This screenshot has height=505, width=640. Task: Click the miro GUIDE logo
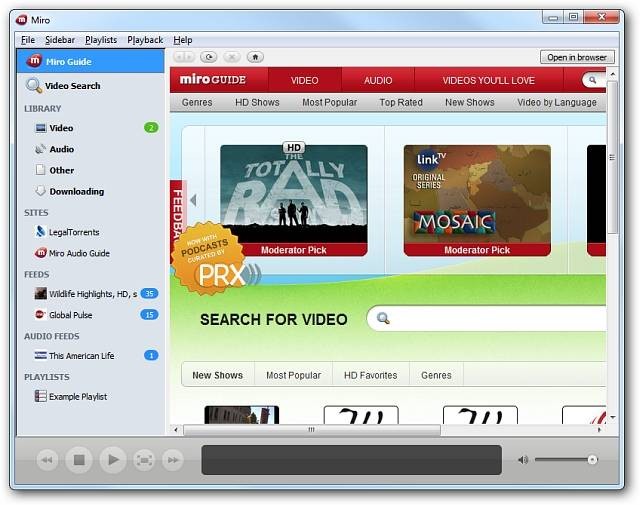click(x=213, y=80)
